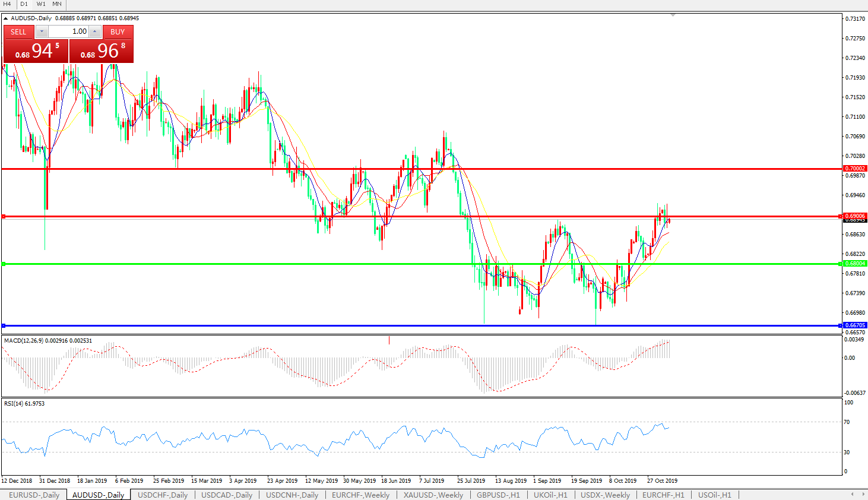The height and width of the screenshot is (500, 868).
Task: Switch to the XAUUSD-,Weekly chart tab
Action: [433, 495]
